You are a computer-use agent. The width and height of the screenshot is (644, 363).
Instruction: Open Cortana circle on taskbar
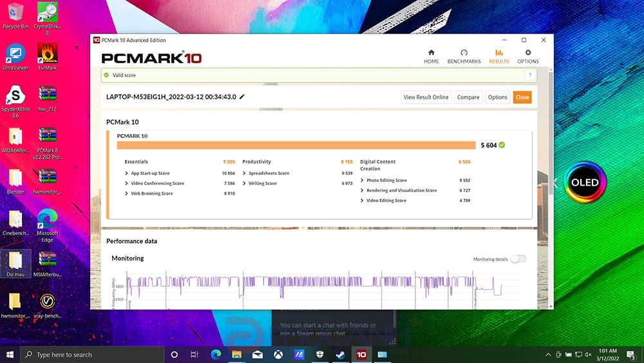pyautogui.click(x=174, y=355)
